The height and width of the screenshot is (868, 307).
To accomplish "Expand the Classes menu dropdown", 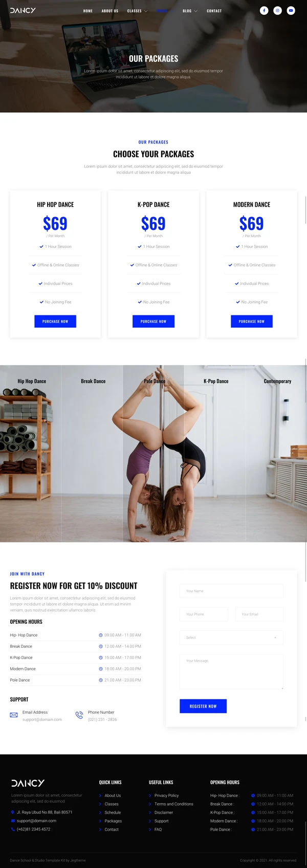I will [137, 11].
